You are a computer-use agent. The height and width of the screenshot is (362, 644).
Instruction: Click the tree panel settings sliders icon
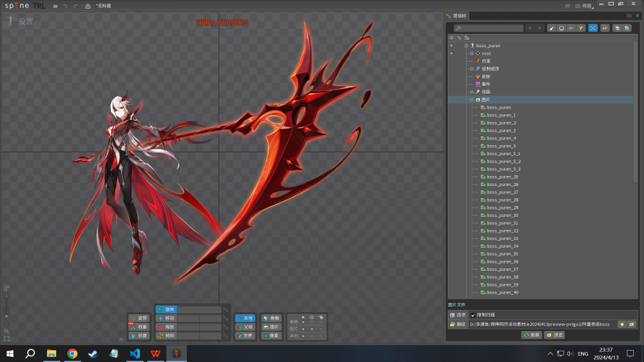click(629, 16)
